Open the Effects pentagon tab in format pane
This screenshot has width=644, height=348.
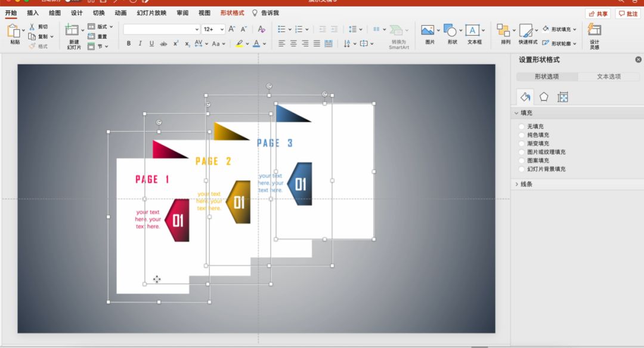(544, 97)
